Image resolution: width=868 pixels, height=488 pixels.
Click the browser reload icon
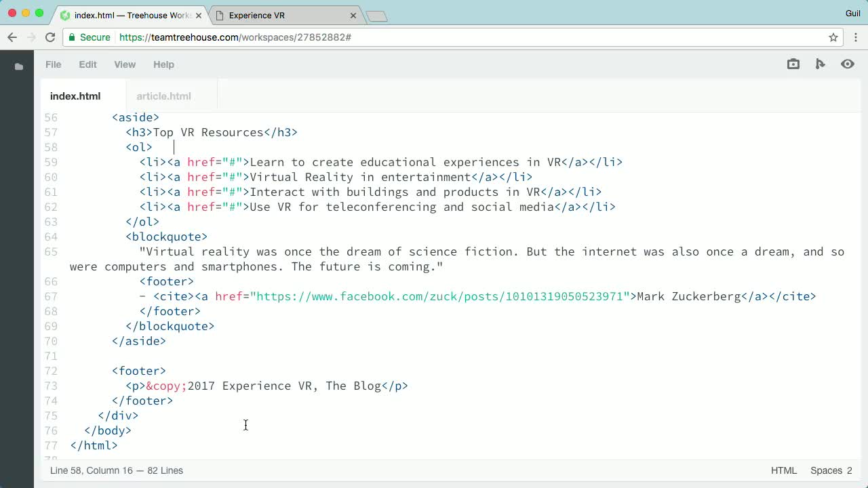[50, 37]
